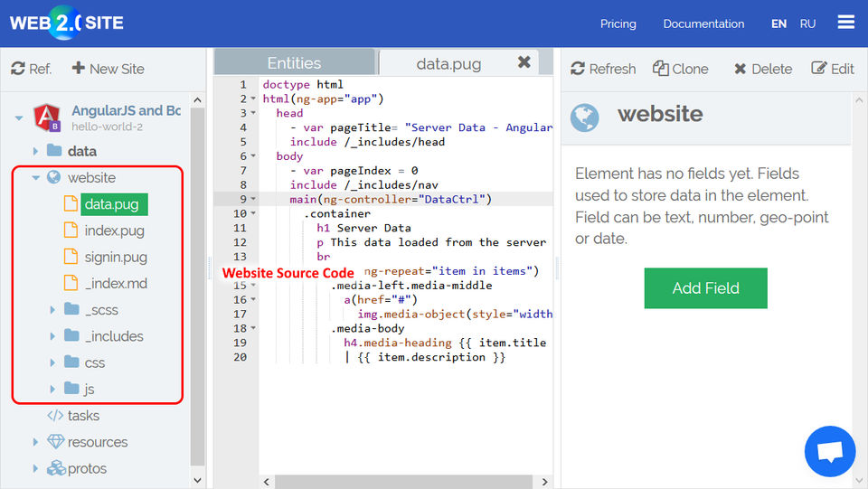Click the tree panel scroll-up arrow

coord(198,100)
